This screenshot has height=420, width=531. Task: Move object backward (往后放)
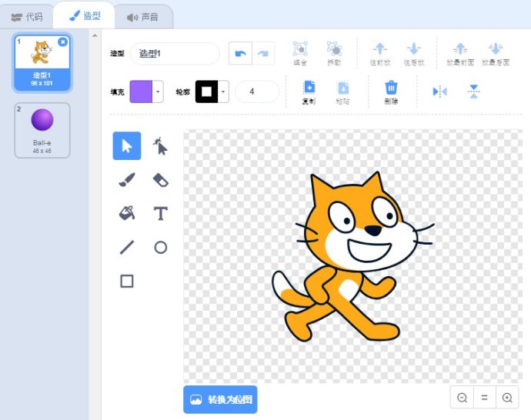(x=414, y=53)
